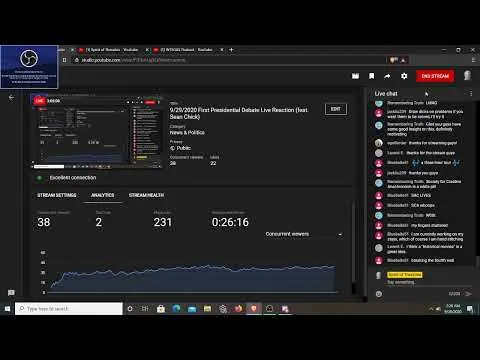Switch to the Spirit of Thoreau YouTube tab
This screenshot has height=360, width=480.
pos(112,50)
